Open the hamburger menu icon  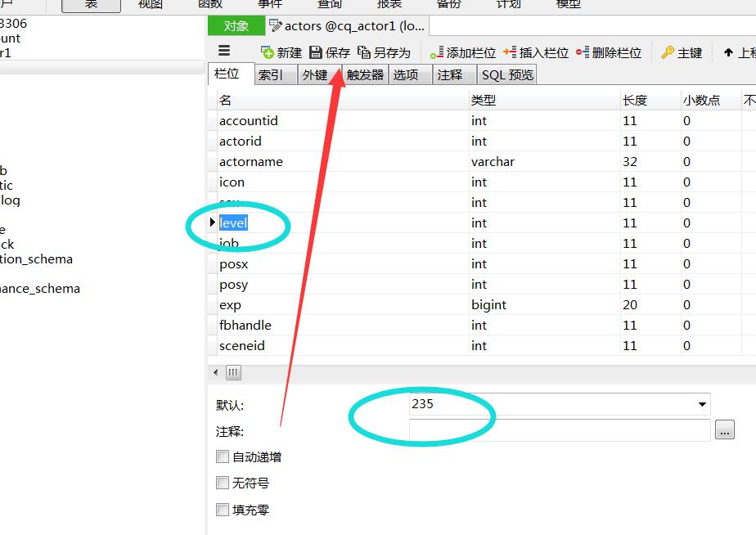click(x=224, y=51)
